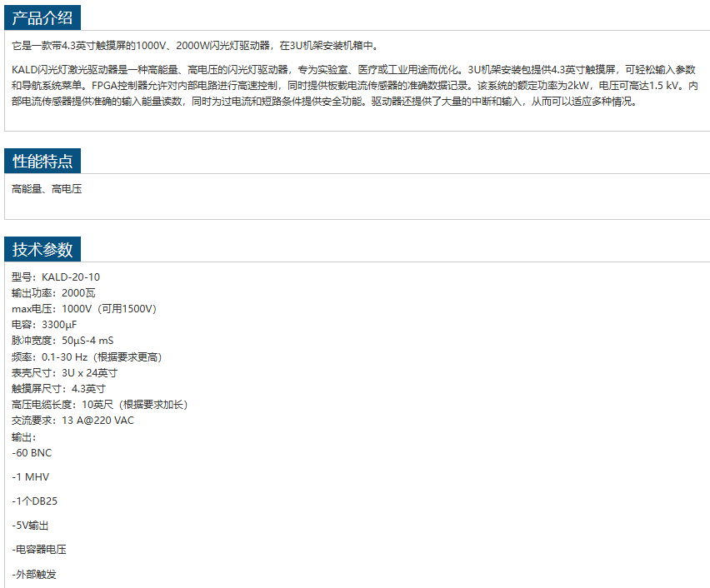Image resolution: width=710 pixels, height=588 pixels.
Task: Select the 交流要求：13 A@220 VAC line
Action: (x=72, y=420)
